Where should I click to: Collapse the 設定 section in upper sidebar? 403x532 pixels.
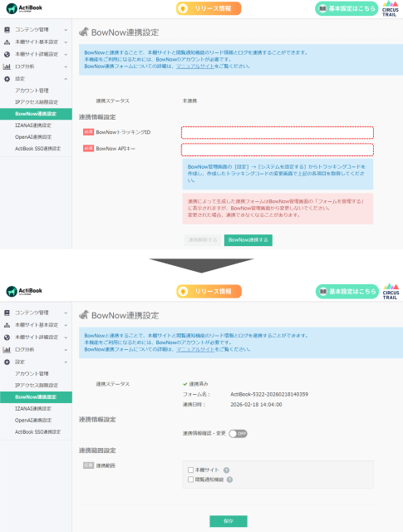66,79
